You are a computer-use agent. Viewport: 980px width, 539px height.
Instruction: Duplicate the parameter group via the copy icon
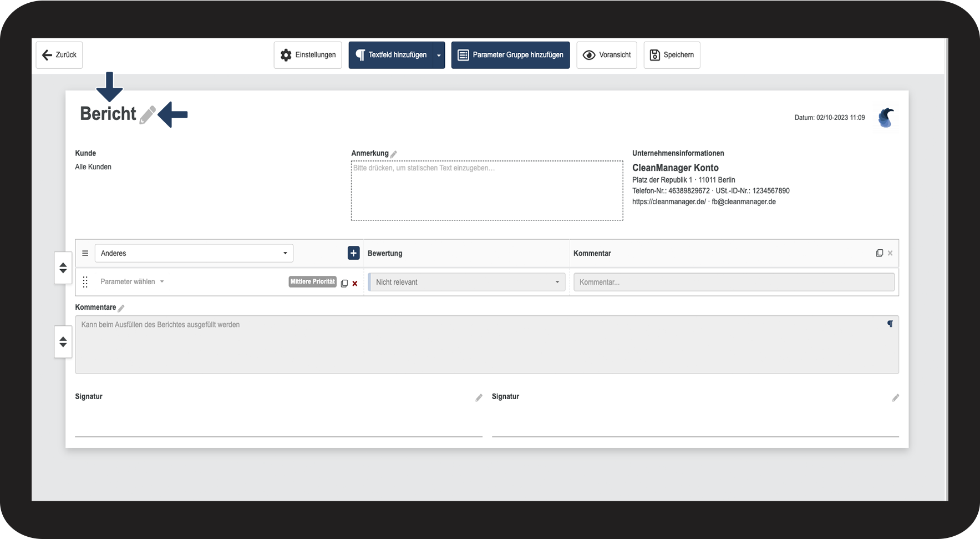pyautogui.click(x=880, y=253)
